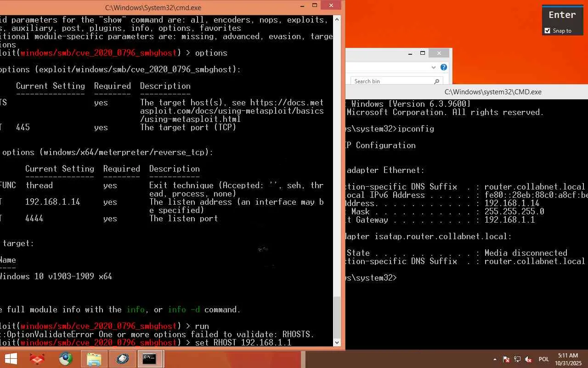Close the metasploit cmd.exe window
This screenshot has height=368, width=588.
coord(331,6)
